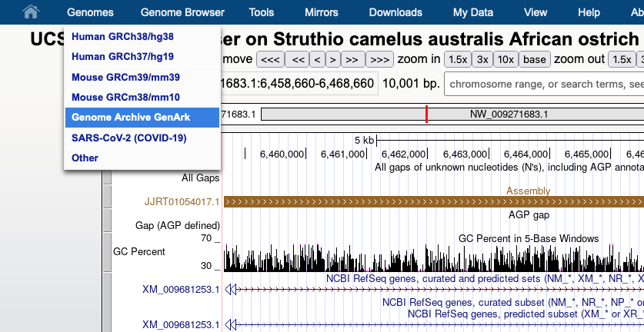The width and height of the screenshot is (644, 332).
Task: Click the NCBI RefSeq genes, curated and predicted title
Action: click(485, 279)
